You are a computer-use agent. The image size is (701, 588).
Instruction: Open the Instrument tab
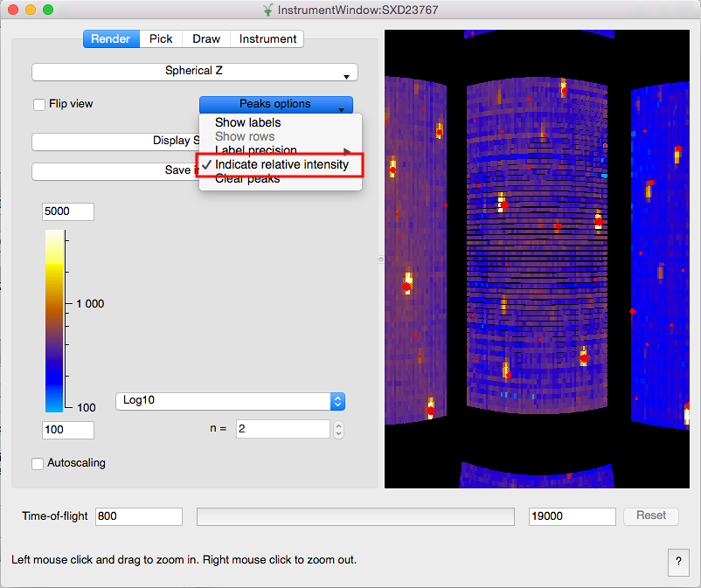click(267, 38)
